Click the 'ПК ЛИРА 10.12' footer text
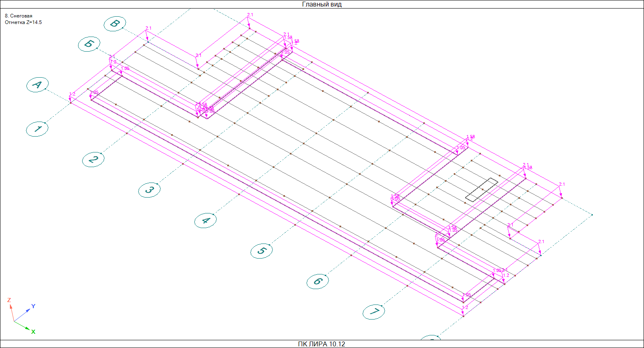 (321, 344)
